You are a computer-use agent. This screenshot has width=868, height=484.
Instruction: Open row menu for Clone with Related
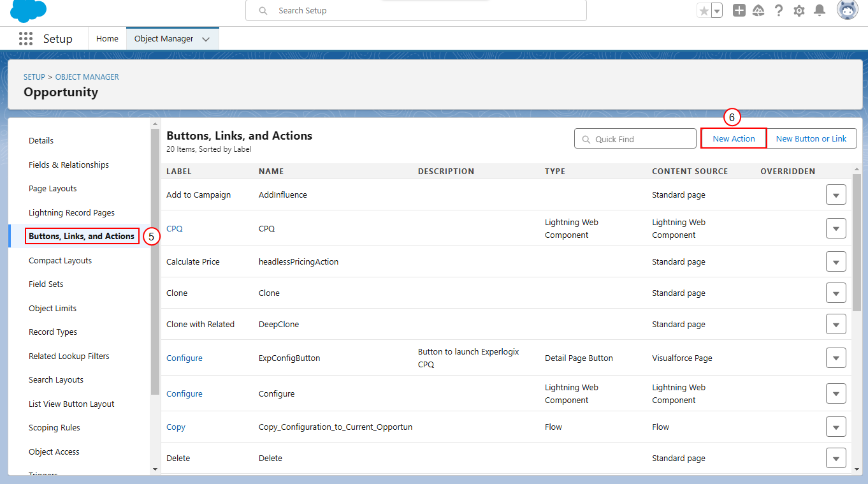(835, 324)
